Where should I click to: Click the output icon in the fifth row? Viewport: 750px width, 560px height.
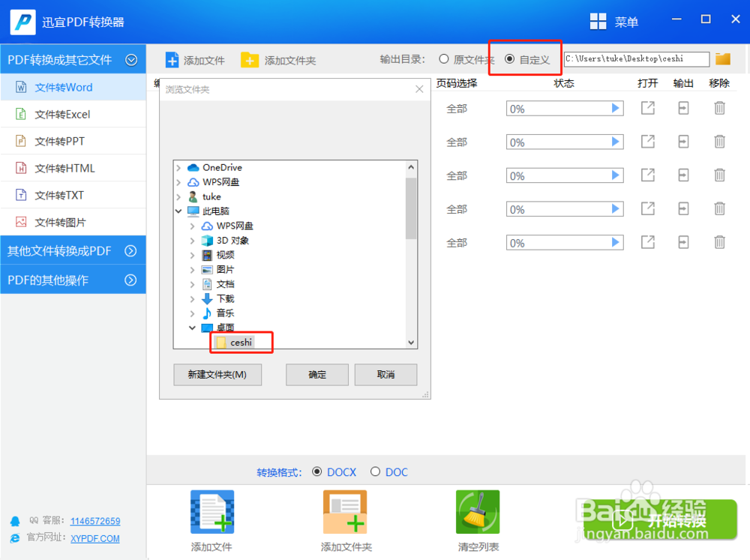coord(683,242)
